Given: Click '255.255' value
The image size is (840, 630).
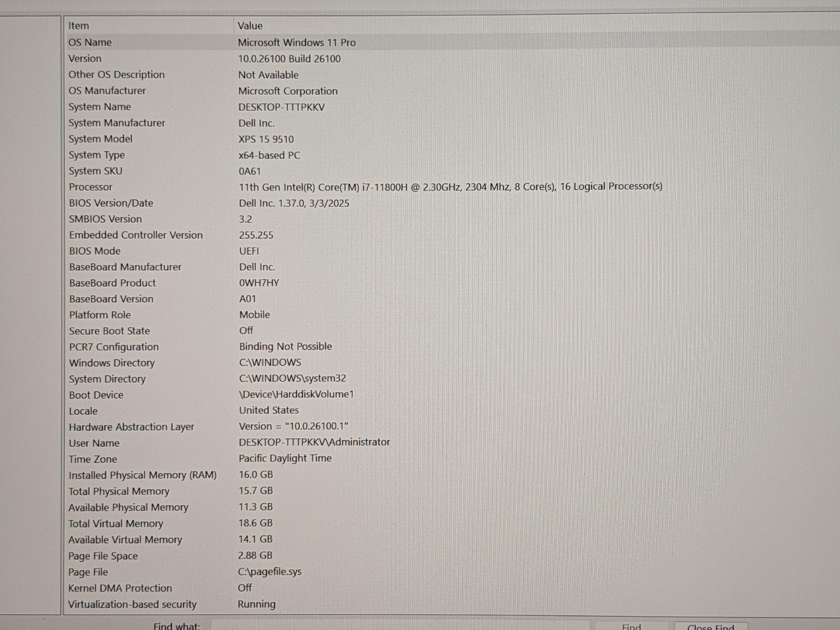Looking at the screenshot, I should click(x=256, y=235).
